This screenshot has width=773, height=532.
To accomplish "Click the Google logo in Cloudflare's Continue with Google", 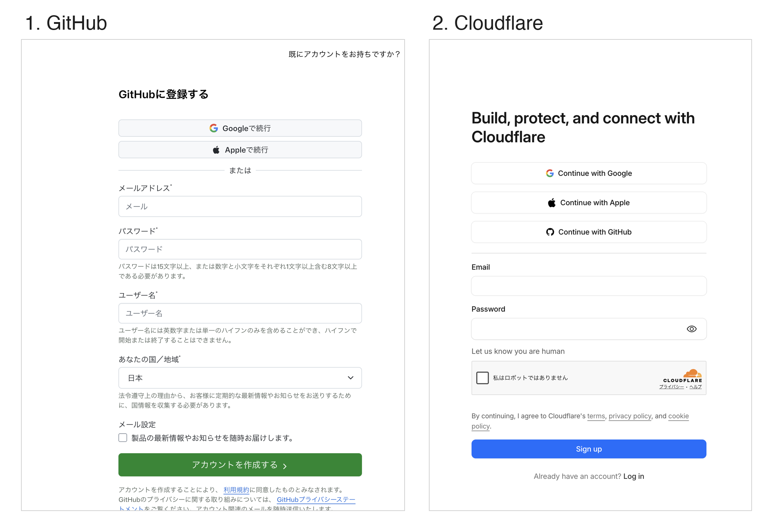I will (550, 173).
